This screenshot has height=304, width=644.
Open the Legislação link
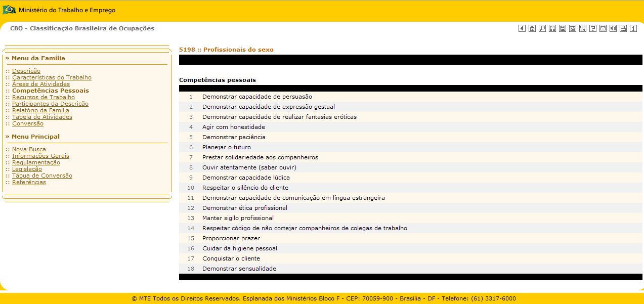pyautogui.click(x=27, y=169)
